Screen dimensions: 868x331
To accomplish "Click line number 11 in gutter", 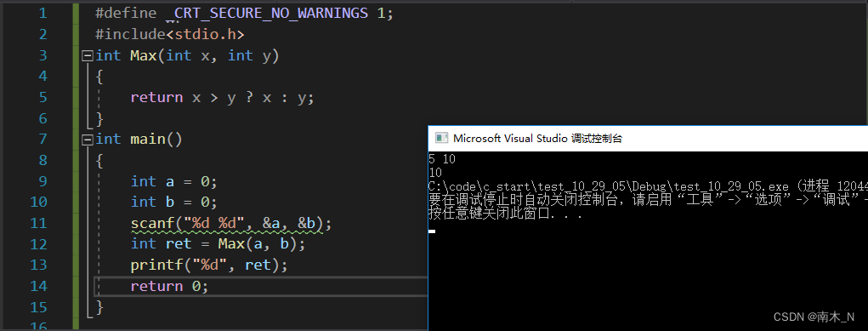I will coord(38,223).
